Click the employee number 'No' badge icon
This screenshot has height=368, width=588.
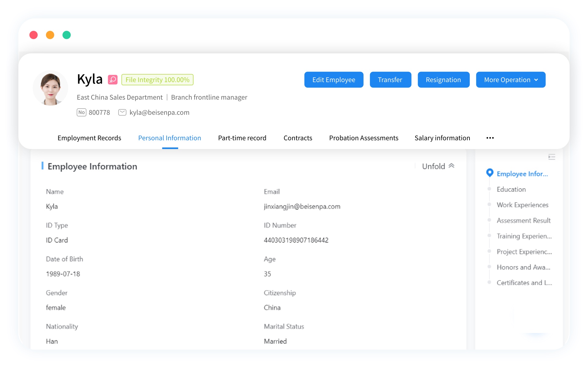coord(81,112)
